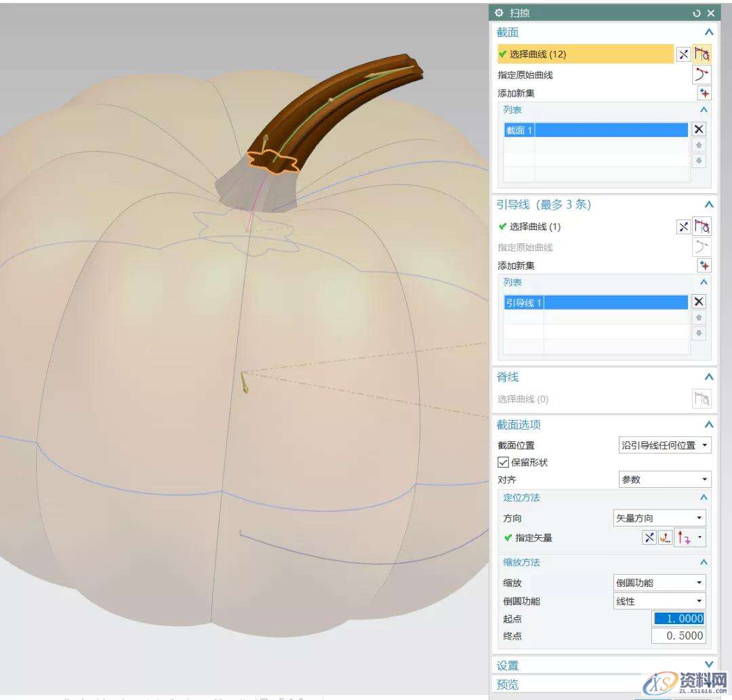732x700 pixels.
Task: Expand the Settings group
Action: tap(709, 665)
